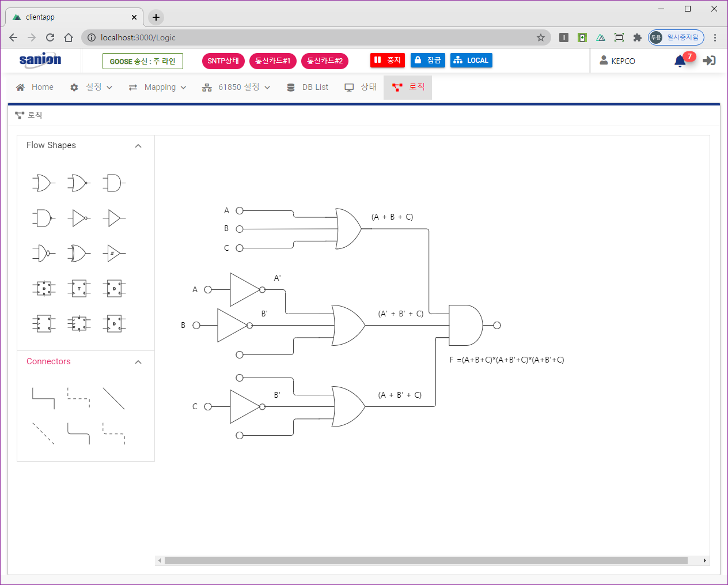Open the Mapping dropdown
The width and height of the screenshot is (728, 585).
(157, 87)
